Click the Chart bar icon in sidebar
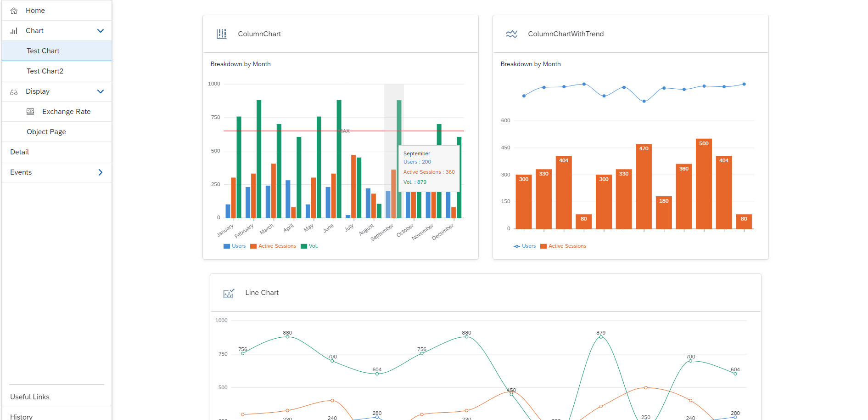Screen dimensions: 868x420 point(14,31)
